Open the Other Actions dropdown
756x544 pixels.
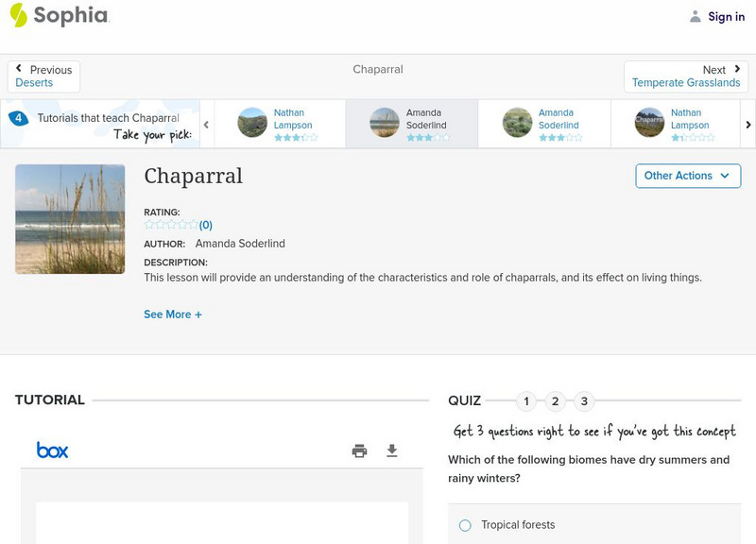(x=687, y=176)
